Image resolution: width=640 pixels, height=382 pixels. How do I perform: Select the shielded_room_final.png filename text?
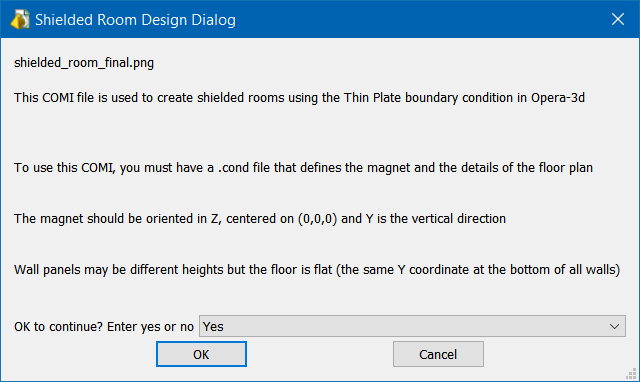(x=84, y=62)
